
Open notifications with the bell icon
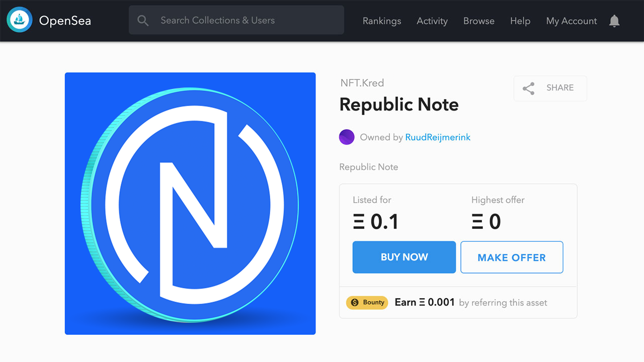click(x=614, y=21)
